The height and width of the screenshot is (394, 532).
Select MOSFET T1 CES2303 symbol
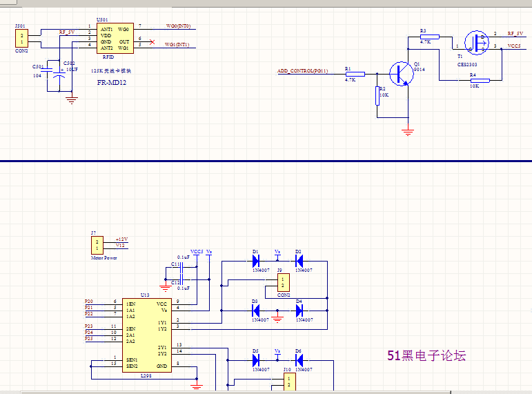[x=476, y=43]
